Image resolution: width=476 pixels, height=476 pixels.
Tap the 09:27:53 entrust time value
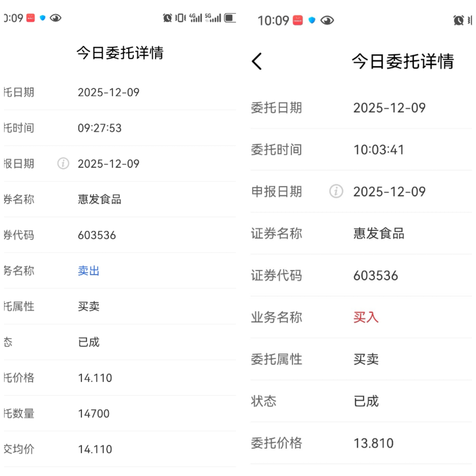pyautogui.click(x=100, y=128)
